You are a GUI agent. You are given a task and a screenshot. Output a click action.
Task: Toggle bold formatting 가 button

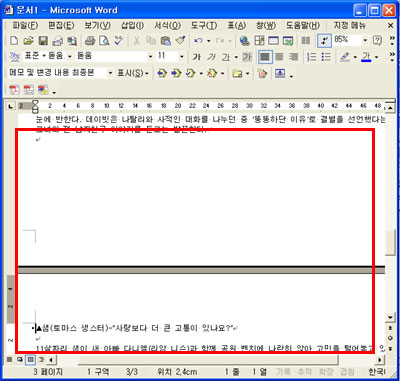(x=197, y=57)
